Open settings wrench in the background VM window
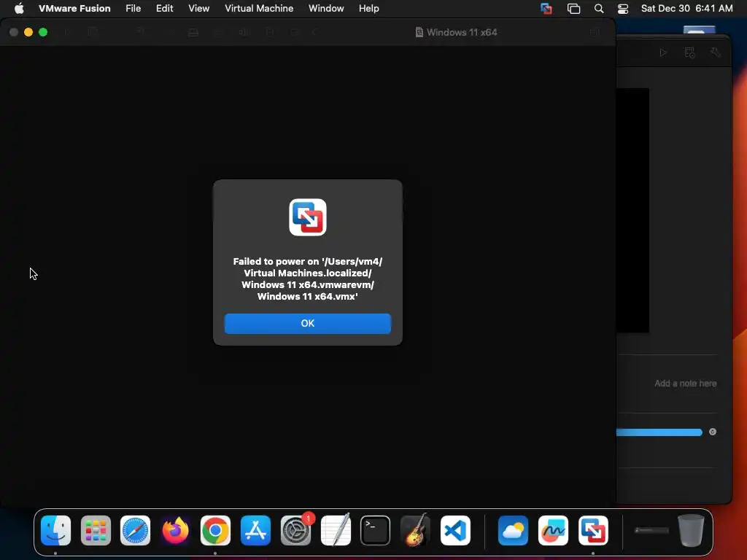This screenshot has height=560, width=747. pyautogui.click(x=715, y=52)
